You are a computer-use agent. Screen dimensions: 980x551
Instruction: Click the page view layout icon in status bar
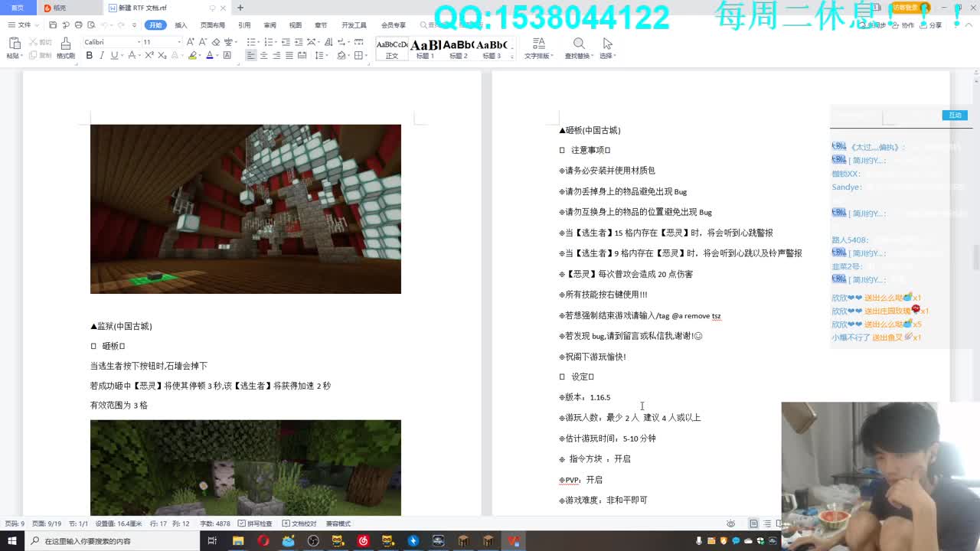(x=753, y=523)
